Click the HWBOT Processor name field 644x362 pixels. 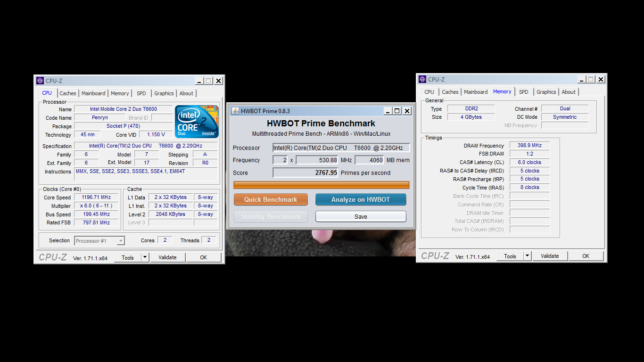tap(341, 148)
